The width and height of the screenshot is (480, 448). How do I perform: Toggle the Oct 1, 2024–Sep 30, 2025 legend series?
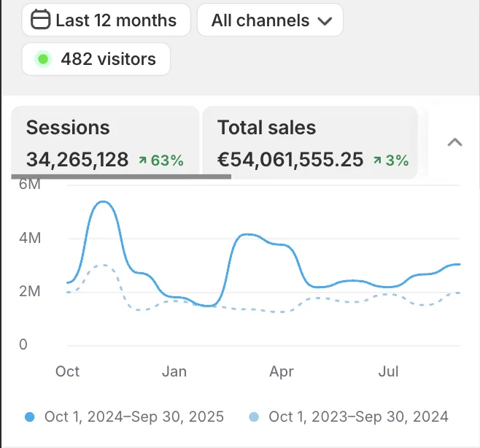tap(124, 417)
